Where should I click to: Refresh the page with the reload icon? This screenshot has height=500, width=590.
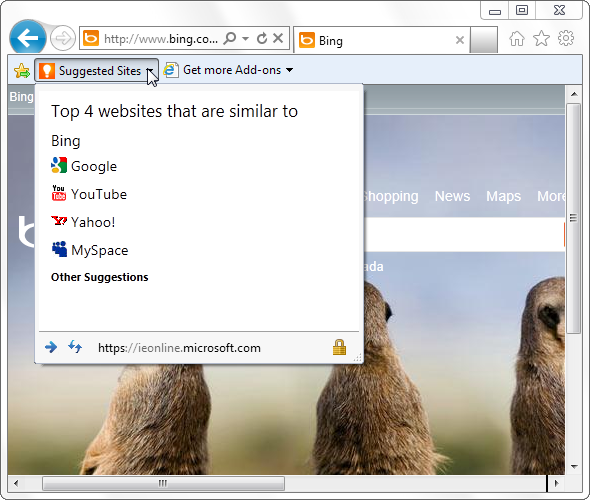(x=262, y=38)
